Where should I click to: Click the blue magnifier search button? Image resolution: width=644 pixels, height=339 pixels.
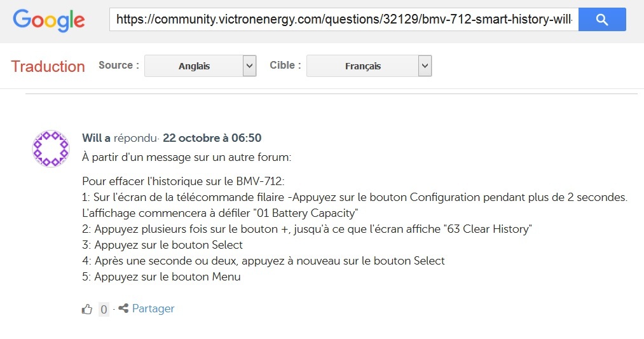pyautogui.click(x=602, y=19)
